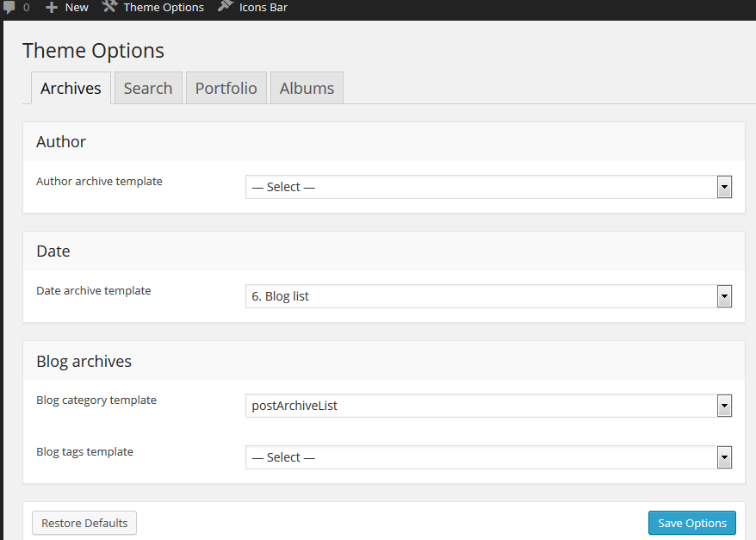
Task: Click the Save Options button
Action: pos(692,523)
